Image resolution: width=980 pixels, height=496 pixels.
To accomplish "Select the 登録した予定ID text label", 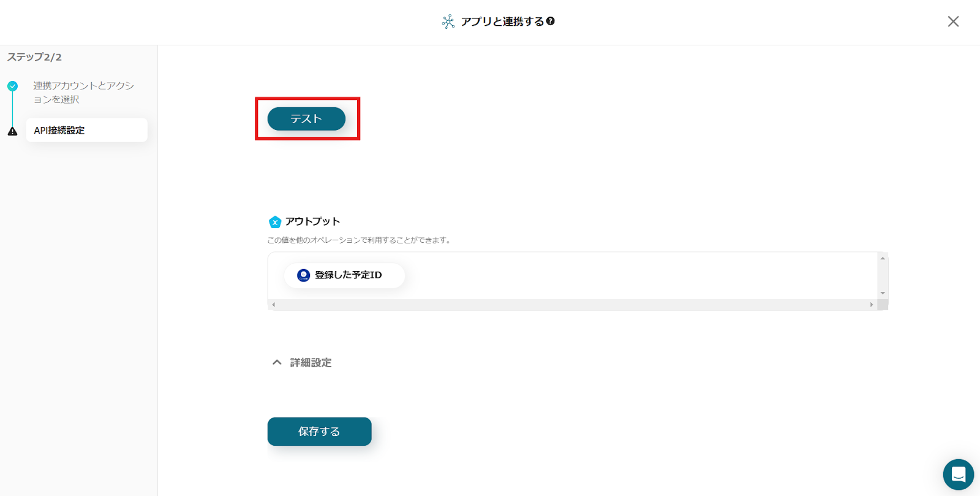I will click(x=348, y=275).
